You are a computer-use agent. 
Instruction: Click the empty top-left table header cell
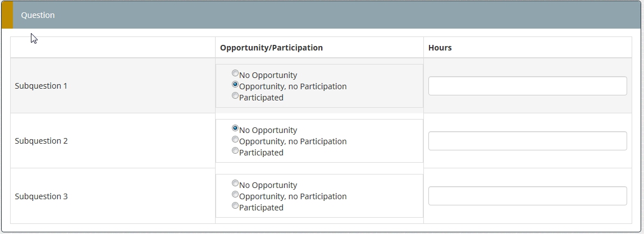click(x=112, y=48)
